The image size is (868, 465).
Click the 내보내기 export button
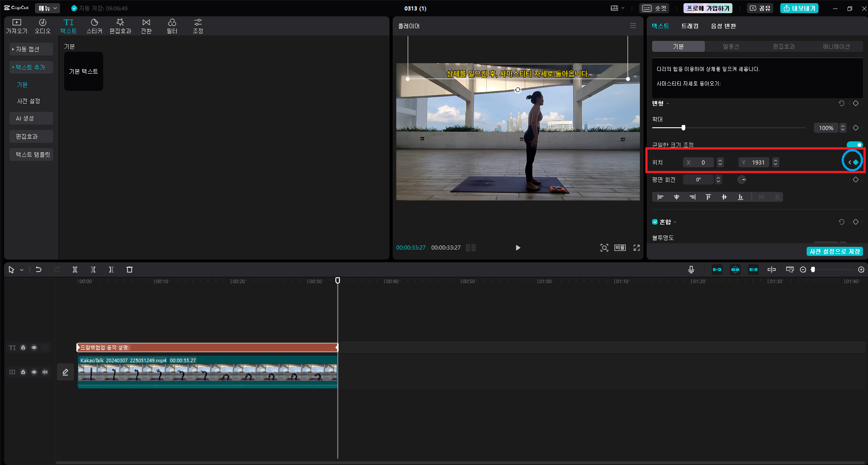click(799, 8)
